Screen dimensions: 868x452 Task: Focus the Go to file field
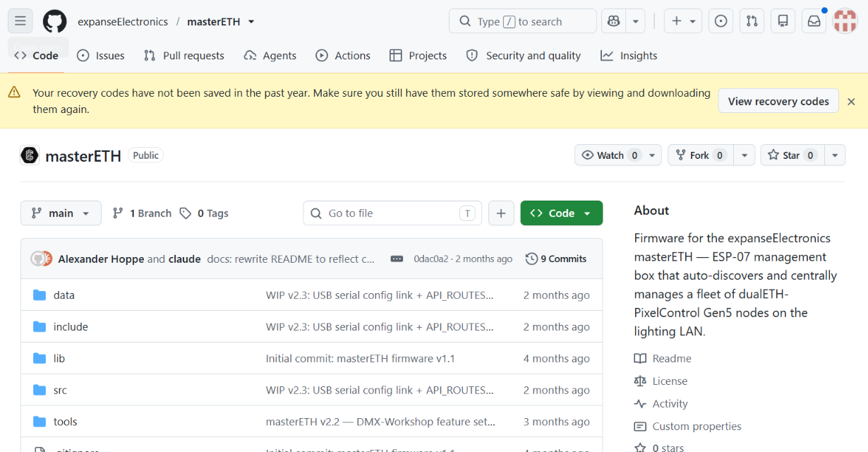point(392,213)
